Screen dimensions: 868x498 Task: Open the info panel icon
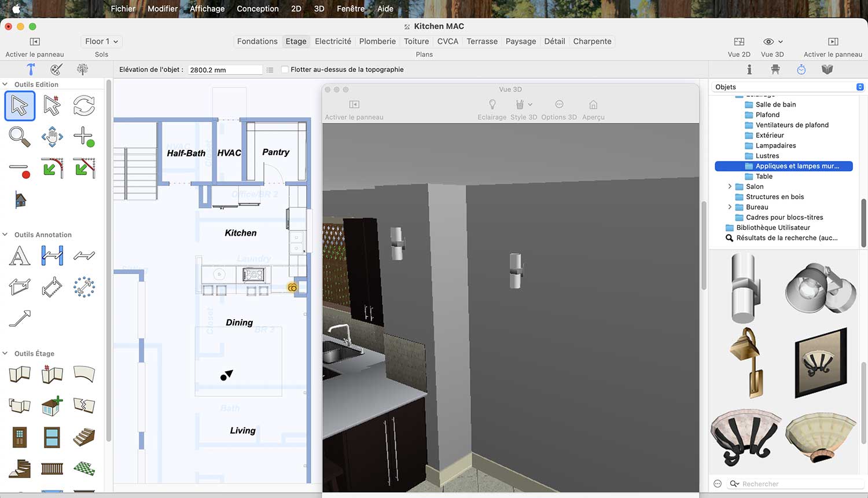749,69
